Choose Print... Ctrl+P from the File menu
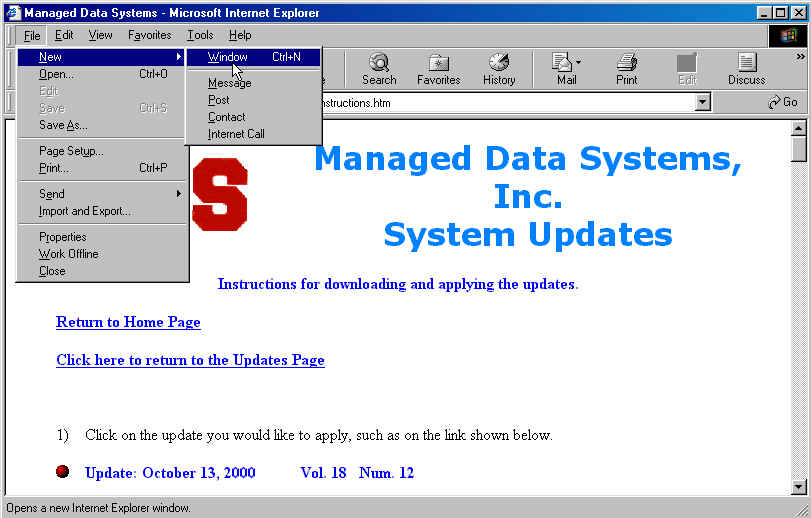The width and height of the screenshot is (811, 518). click(x=101, y=168)
